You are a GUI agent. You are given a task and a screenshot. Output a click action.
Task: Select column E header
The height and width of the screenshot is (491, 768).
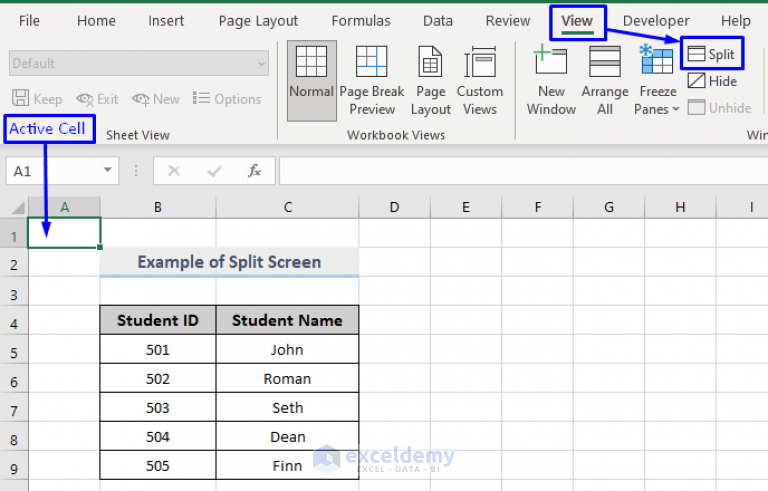(466, 207)
